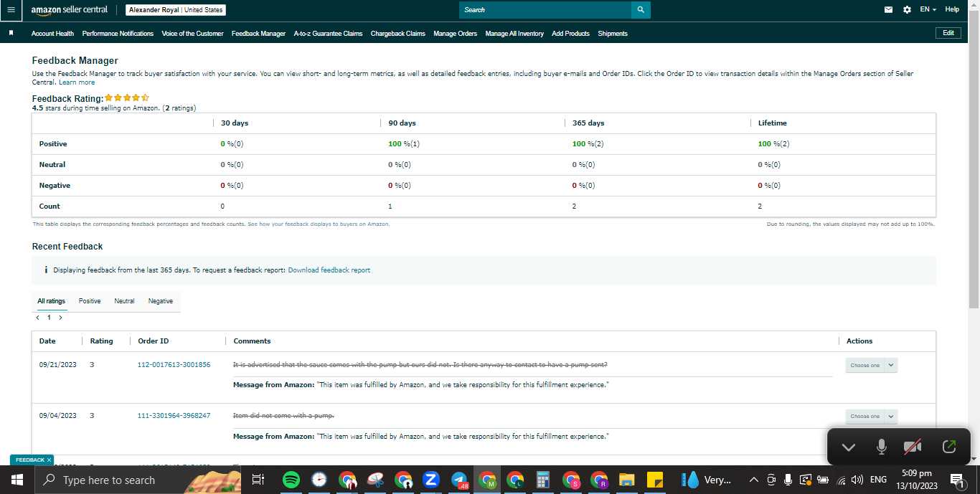980x494 pixels.
Task: Open Chargeback Claims nav item
Action: coord(397,34)
